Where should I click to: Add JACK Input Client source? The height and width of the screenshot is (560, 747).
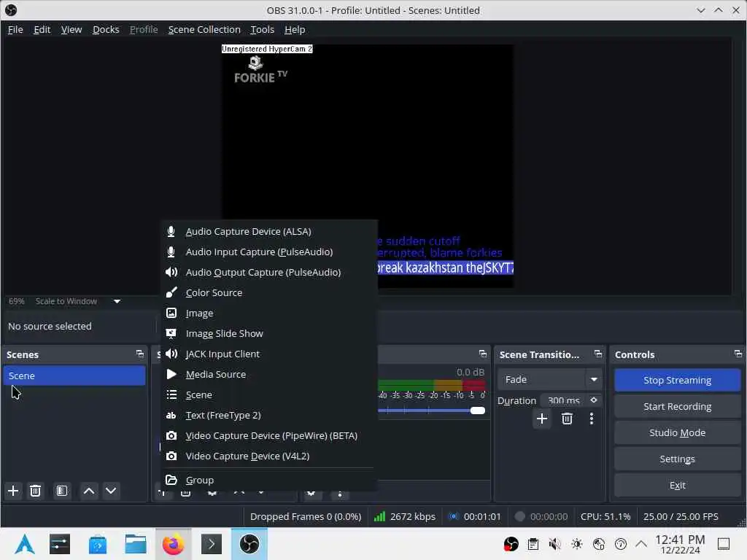tap(269, 354)
